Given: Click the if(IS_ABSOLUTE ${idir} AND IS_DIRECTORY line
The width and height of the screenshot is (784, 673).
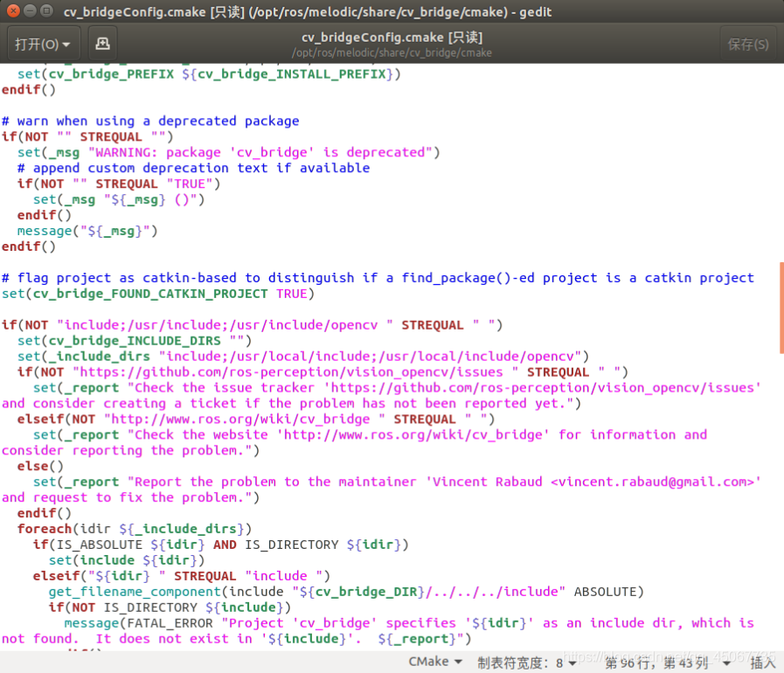Looking at the screenshot, I should tap(221, 545).
